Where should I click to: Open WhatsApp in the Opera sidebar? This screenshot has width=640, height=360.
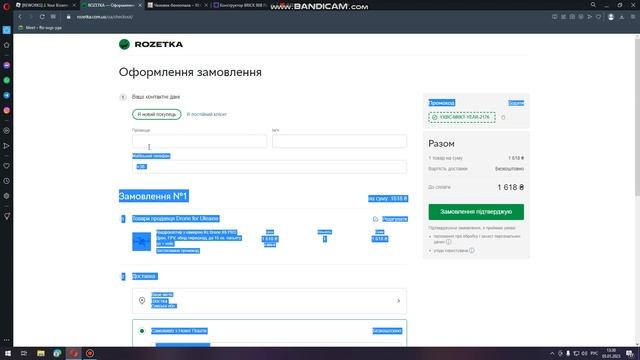[x=7, y=80]
